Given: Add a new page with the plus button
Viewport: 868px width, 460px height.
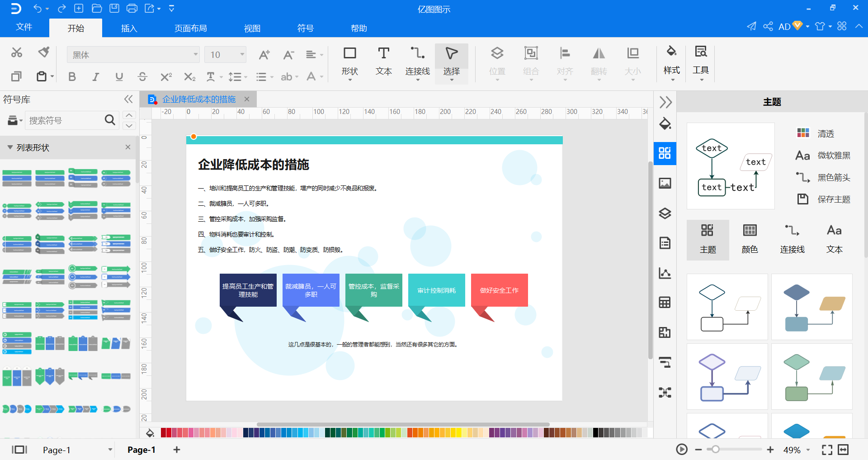Looking at the screenshot, I should coord(177,450).
